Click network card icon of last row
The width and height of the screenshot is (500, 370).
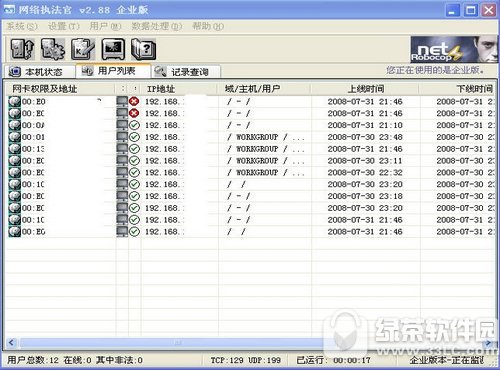(14, 231)
